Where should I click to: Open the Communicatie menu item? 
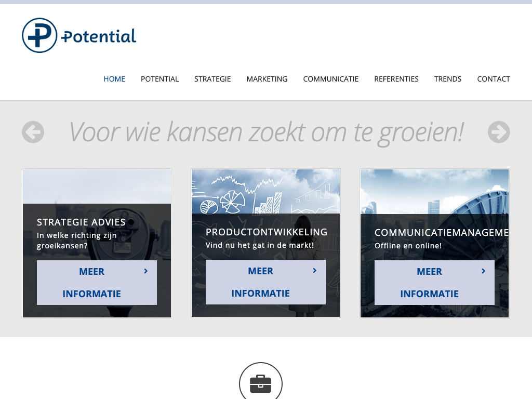[330, 79]
